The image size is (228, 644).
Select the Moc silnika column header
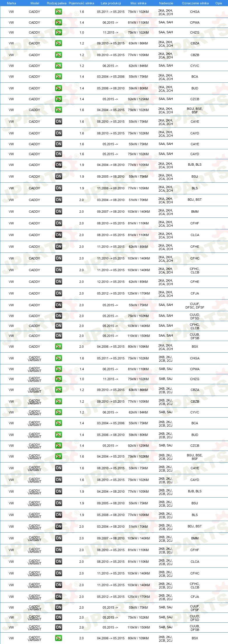[x=138, y=3]
